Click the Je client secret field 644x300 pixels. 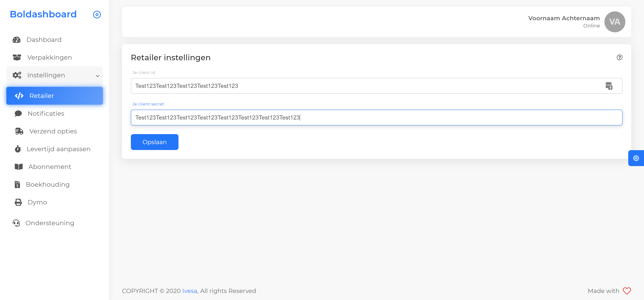376,118
